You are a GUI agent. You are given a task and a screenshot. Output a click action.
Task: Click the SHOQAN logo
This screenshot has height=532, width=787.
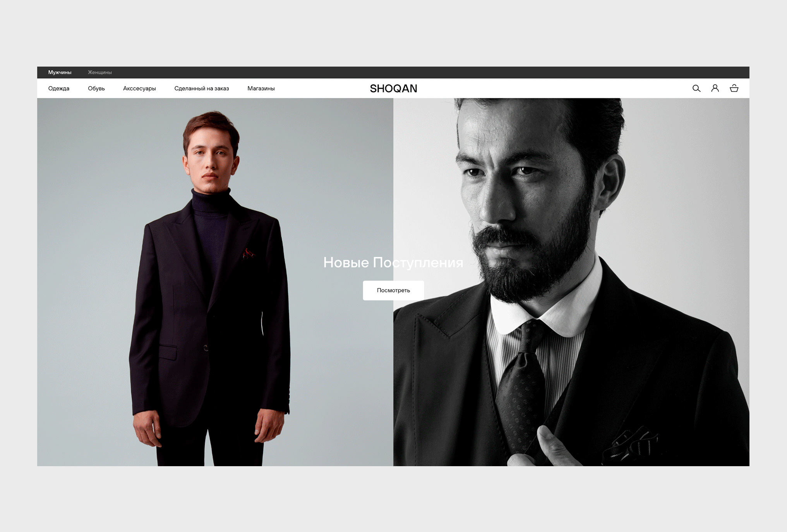pos(393,89)
